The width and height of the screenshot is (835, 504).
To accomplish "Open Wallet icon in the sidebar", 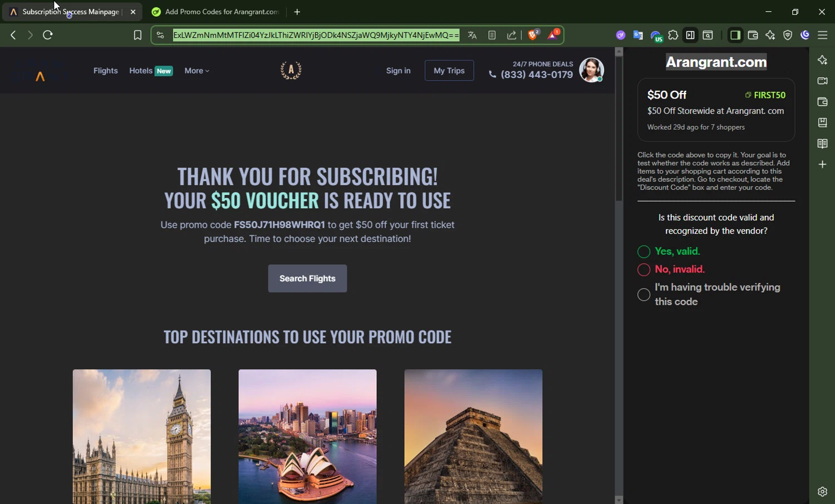I will [x=822, y=102].
